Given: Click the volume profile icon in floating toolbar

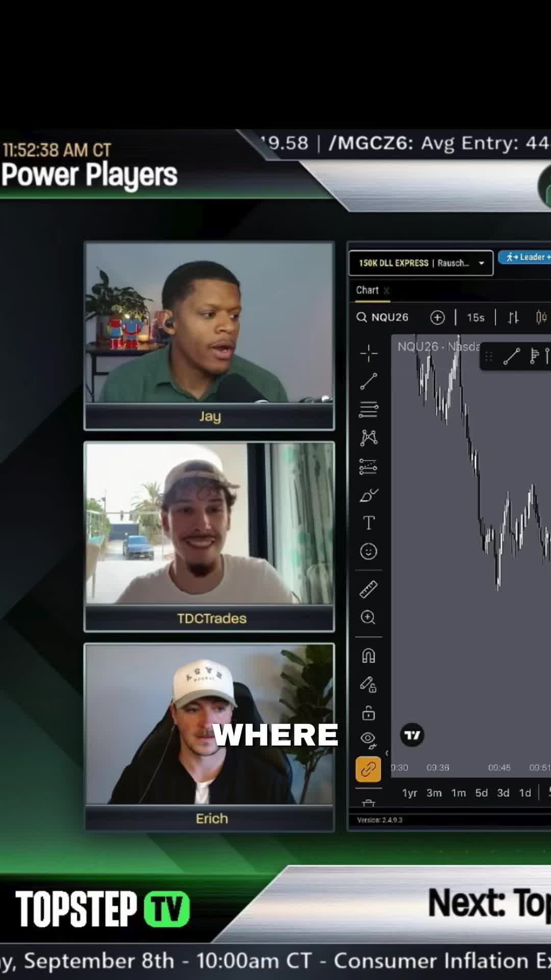Looking at the screenshot, I should coord(535,356).
